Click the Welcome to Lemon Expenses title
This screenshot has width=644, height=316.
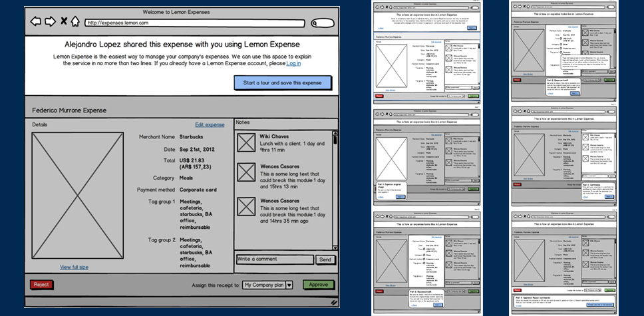(176, 12)
